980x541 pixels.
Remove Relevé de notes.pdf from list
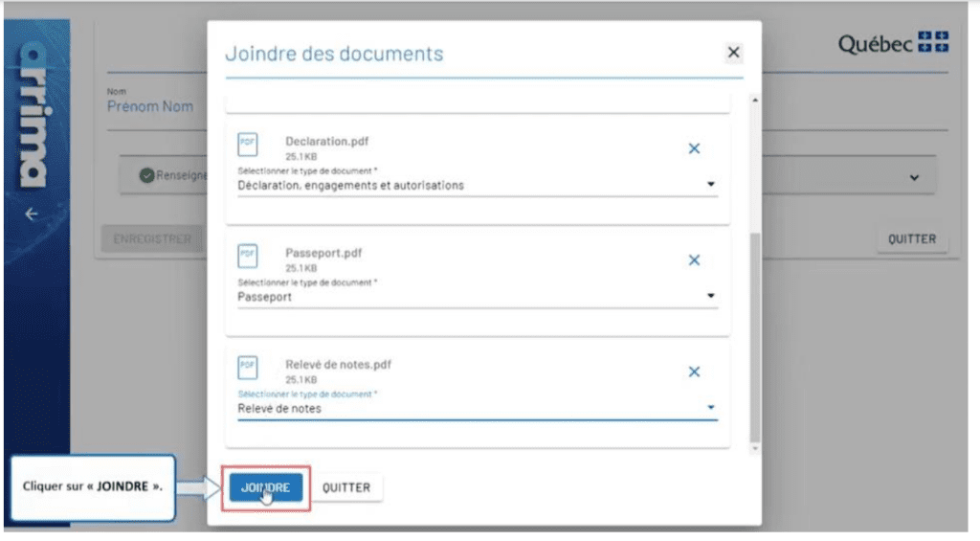pyautogui.click(x=694, y=372)
